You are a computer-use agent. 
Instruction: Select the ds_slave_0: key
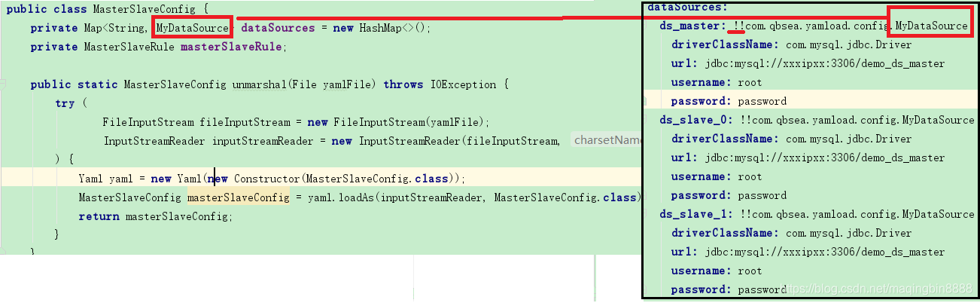pyautogui.click(x=696, y=120)
